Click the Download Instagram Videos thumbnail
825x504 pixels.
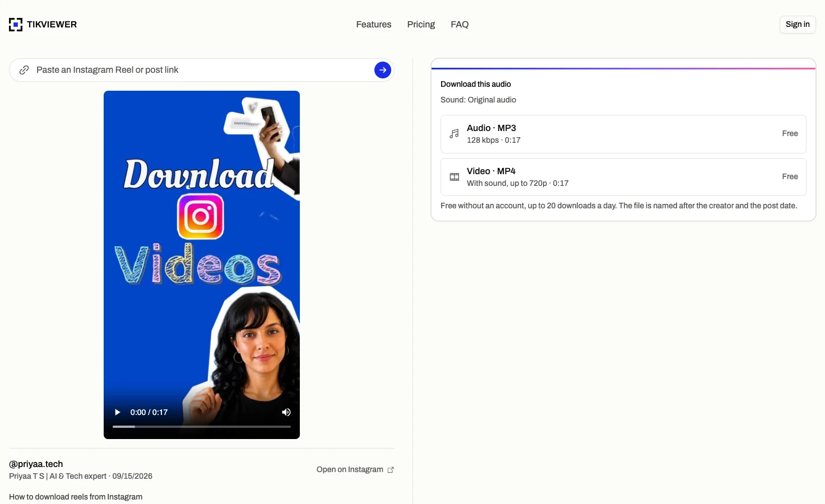click(202, 265)
